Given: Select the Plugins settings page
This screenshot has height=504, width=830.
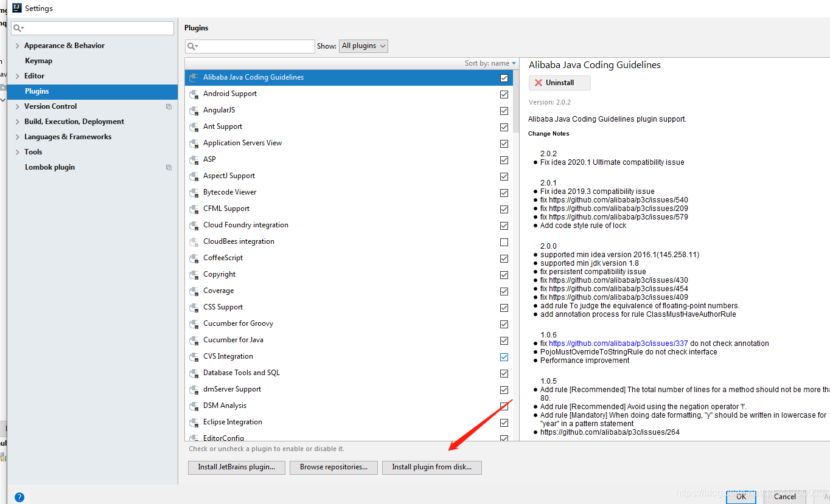Looking at the screenshot, I should click(92, 91).
